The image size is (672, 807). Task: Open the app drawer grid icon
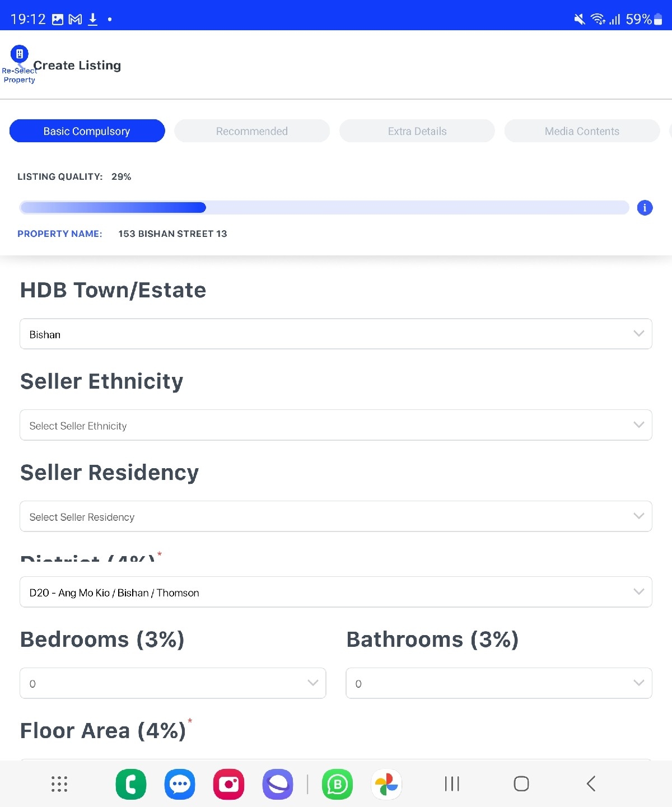tap(59, 784)
